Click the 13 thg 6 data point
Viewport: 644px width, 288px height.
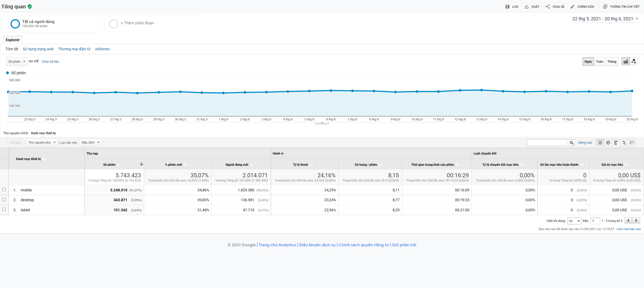click(481, 90)
